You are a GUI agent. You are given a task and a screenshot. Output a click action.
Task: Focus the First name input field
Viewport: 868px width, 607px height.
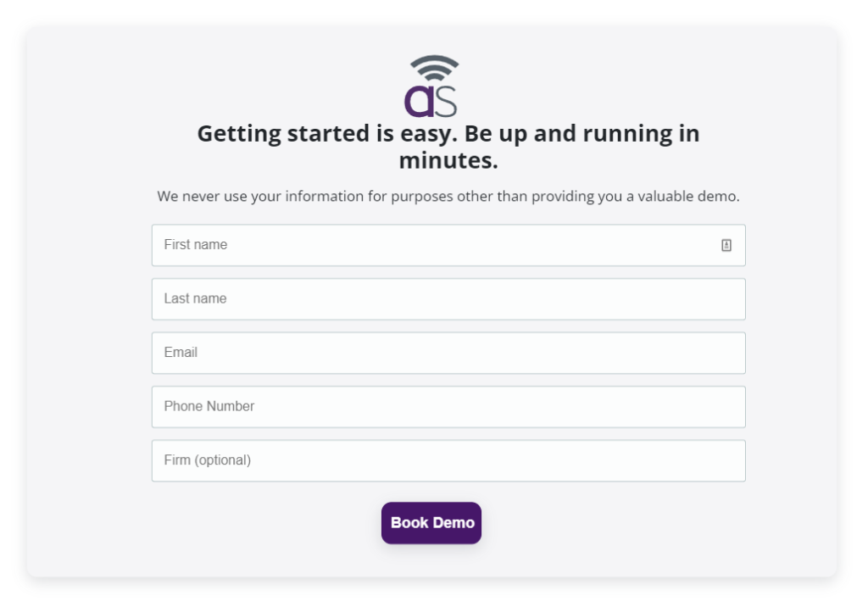[x=424, y=245]
